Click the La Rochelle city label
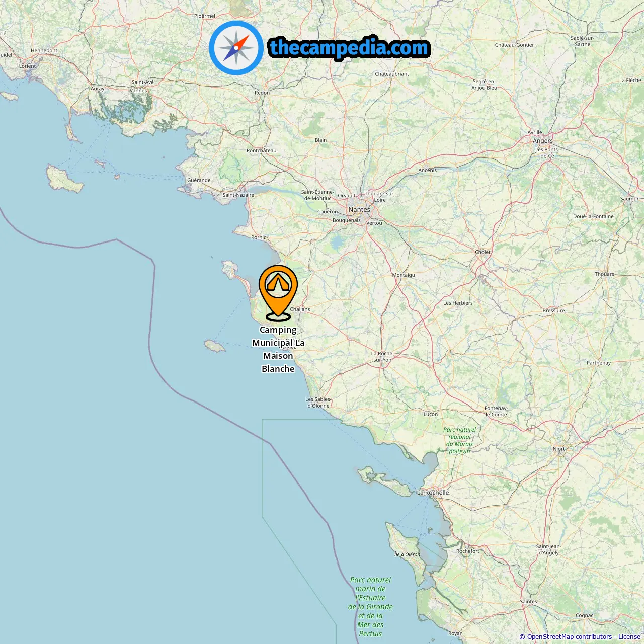The image size is (644, 644). click(433, 493)
